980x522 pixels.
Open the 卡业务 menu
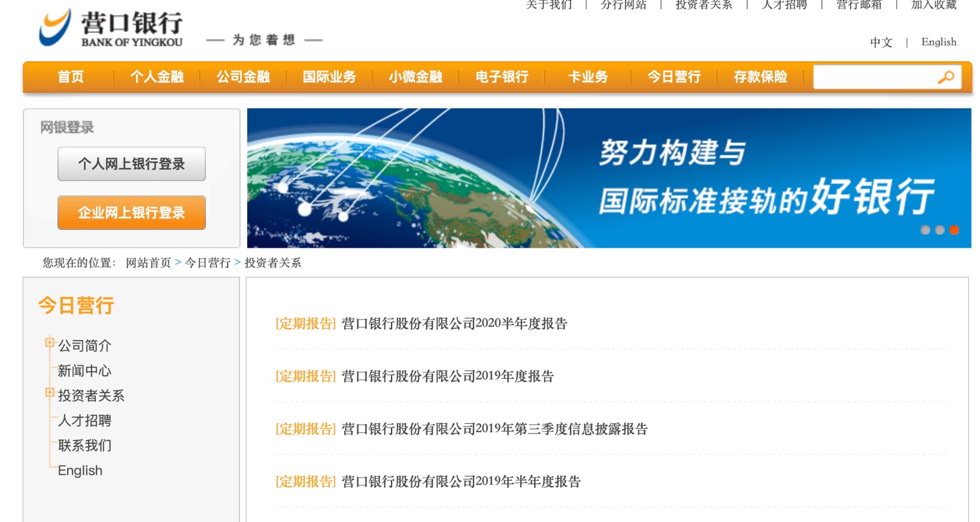tap(588, 77)
